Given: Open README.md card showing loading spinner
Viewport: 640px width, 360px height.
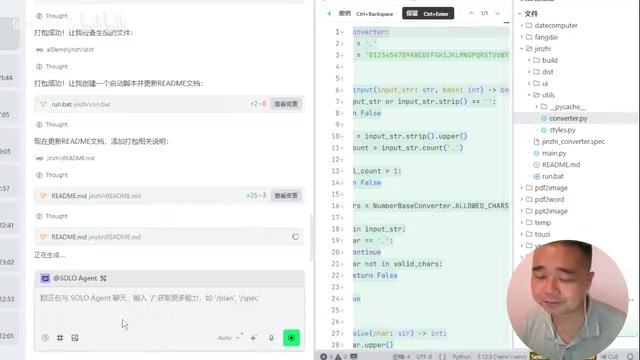Looking at the screenshot, I should pos(169,237).
